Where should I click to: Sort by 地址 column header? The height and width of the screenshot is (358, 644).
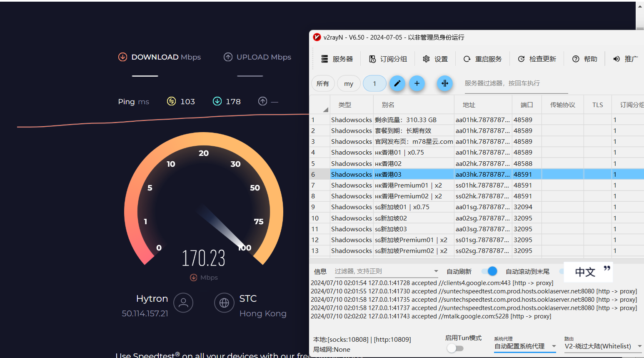point(483,105)
